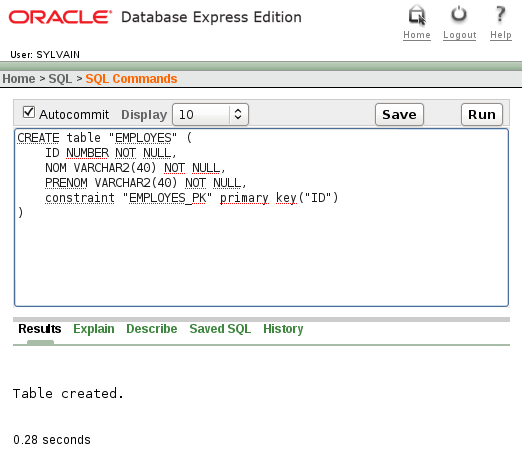Go to SQL in the breadcrumb
Viewport: 522px width, 460px height.
point(60,79)
